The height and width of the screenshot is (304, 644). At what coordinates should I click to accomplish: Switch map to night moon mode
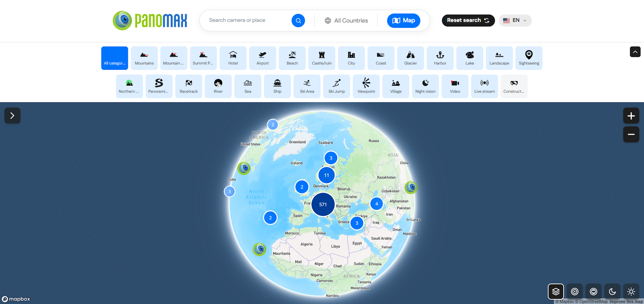coord(612,291)
